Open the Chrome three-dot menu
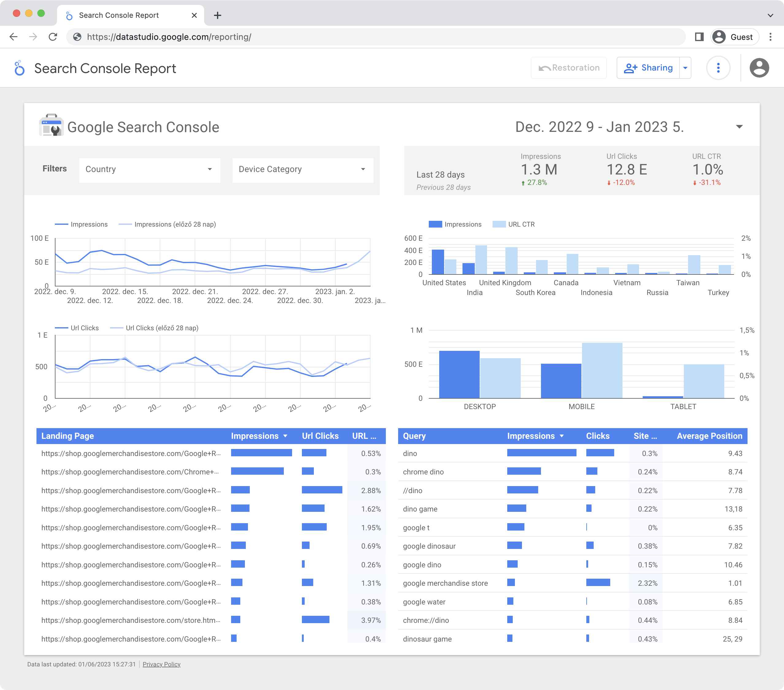 (x=770, y=37)
